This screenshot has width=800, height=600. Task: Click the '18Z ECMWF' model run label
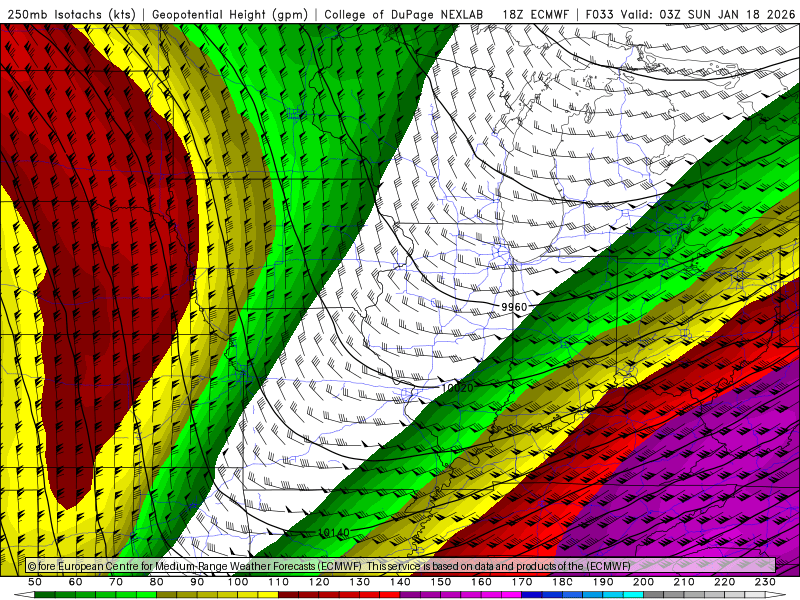click(x=535, y=15)
